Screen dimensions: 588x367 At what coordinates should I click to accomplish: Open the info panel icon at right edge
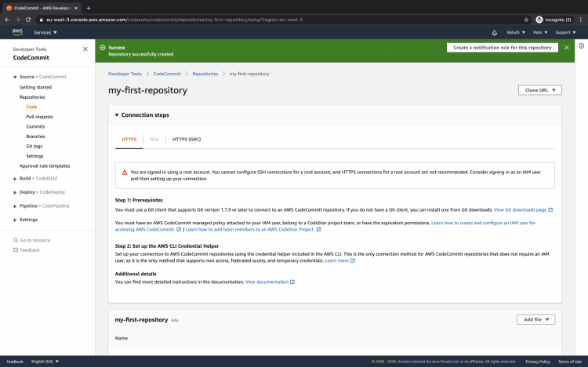pos(581,46)
